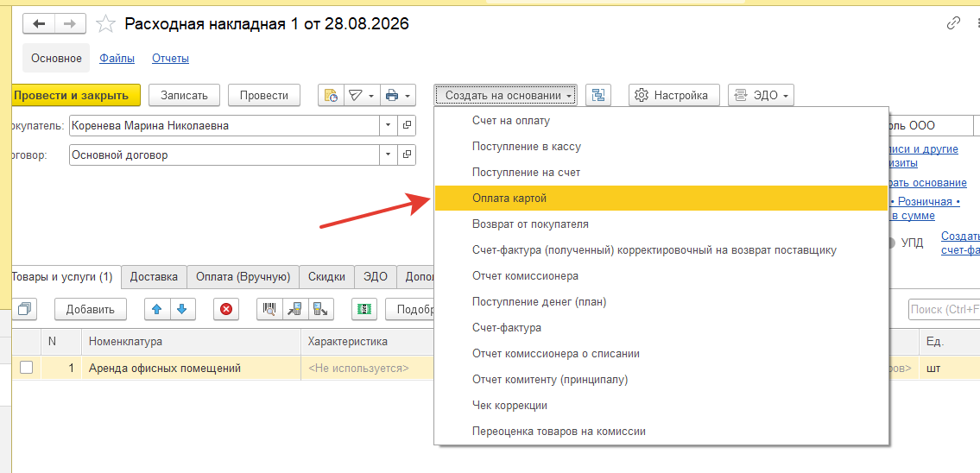Open the Договор record with open icon
Screen dimensions: 980x473
click(407, 155)
